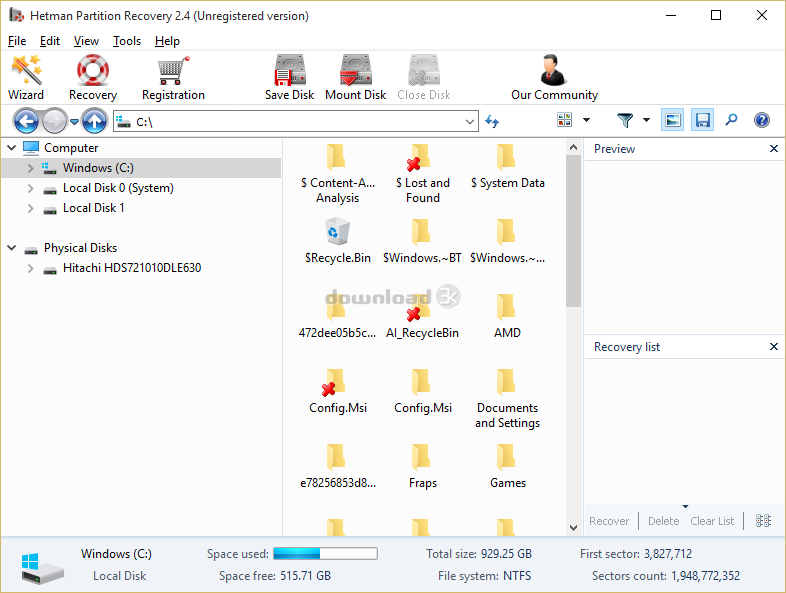The width and height of the screenshot is (786, 593).
Task: Select Windows (C:) in the tree
Action: click(x=98, y=168)
